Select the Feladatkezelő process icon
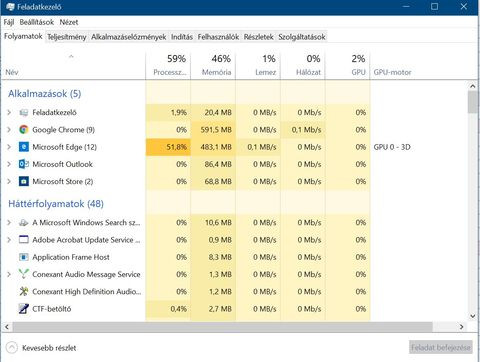The image size is (480, 362). point(24,113)
